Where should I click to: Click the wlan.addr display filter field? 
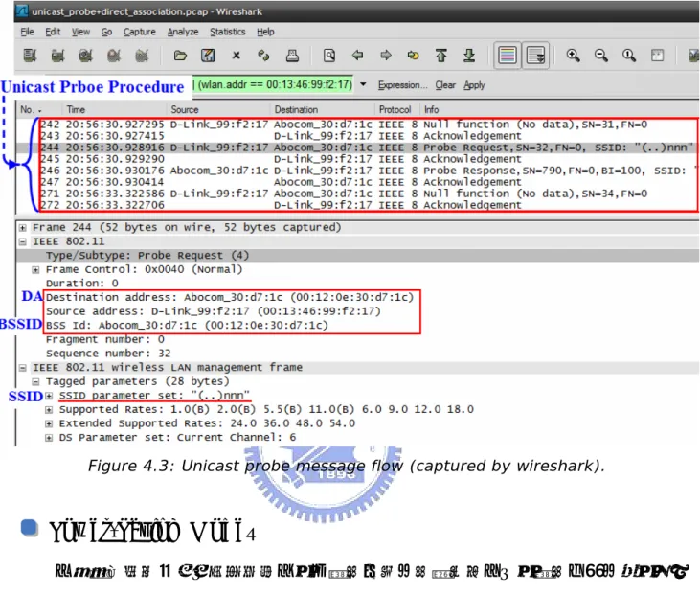tap(273, 84)
